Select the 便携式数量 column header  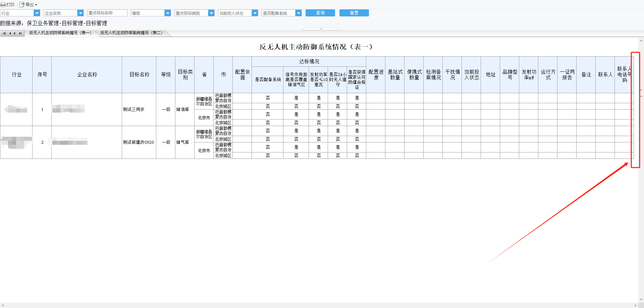click(x=414, y=75)
